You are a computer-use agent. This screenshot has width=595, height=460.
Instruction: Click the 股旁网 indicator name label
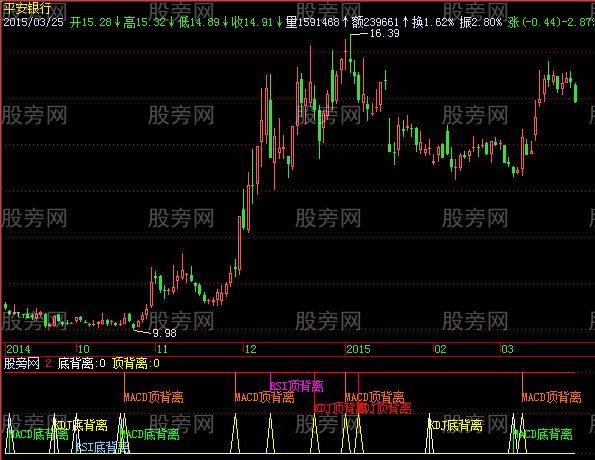tap(22, 364)
